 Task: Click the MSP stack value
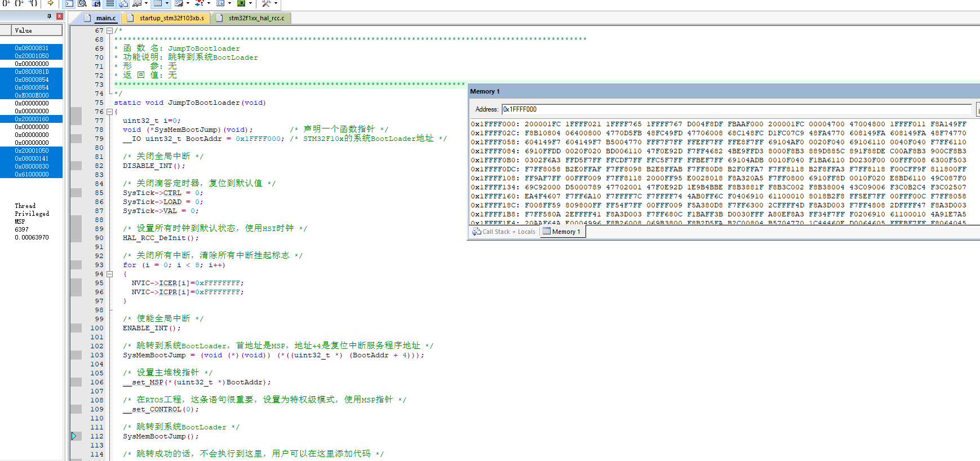pos(20,221)
